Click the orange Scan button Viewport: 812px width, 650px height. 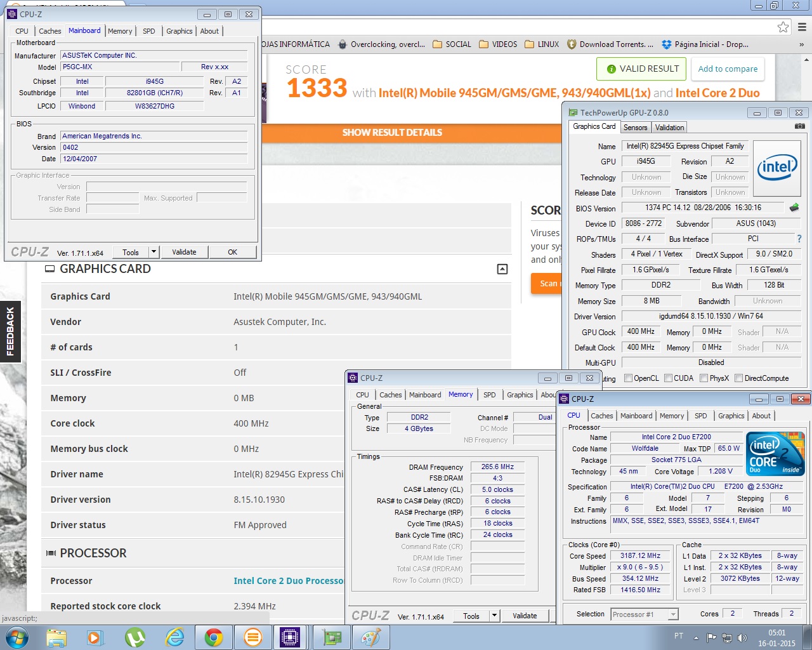[x=547, y=283]
